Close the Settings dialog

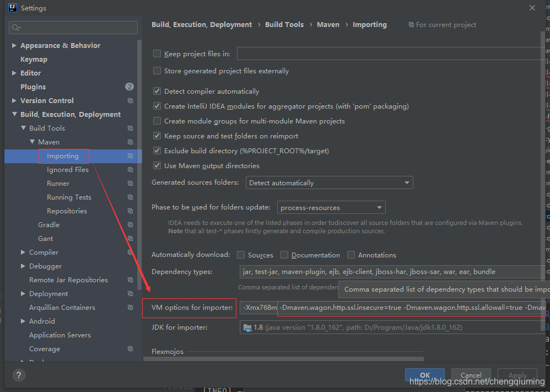532,8
